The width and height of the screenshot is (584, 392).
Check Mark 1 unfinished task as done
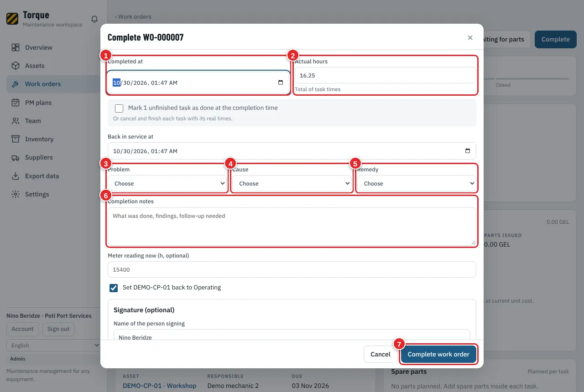click(119, 108)
